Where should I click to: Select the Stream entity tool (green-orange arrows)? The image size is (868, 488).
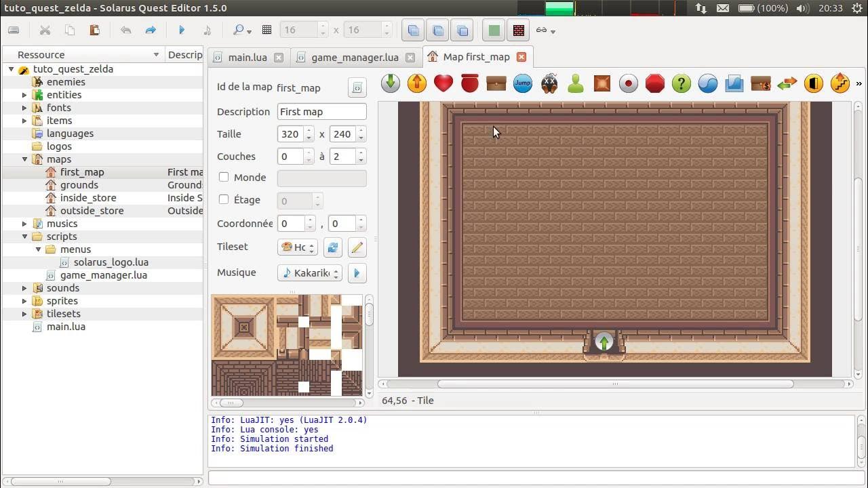(x=787, y=83)
